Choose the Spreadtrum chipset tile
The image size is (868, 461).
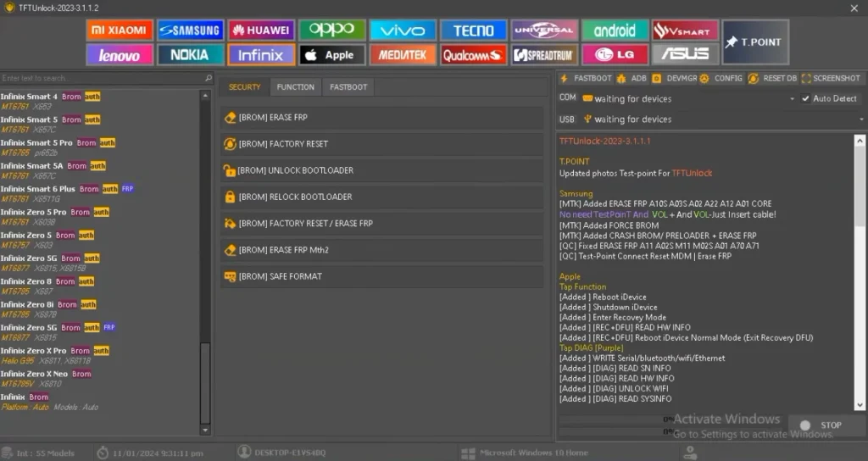point(544,55)
